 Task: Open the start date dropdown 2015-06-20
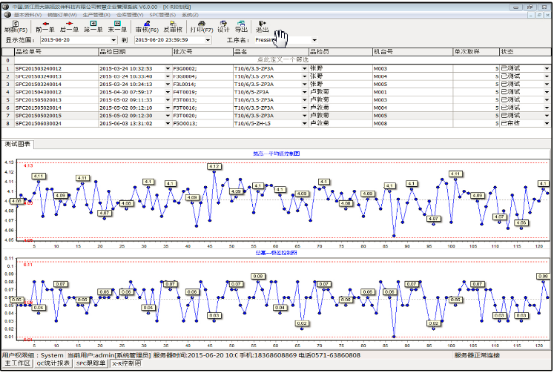tap(113, 40)
